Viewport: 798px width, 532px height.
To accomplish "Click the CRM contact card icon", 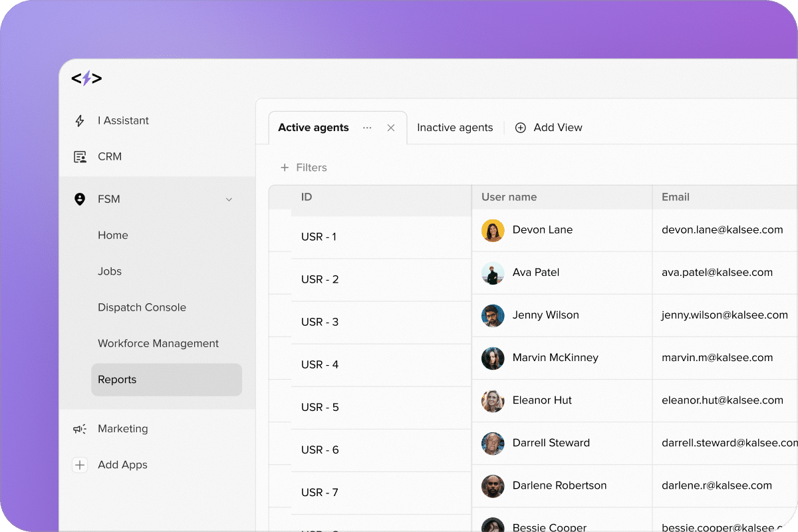I will pyautogui.click(x=80, y=157).
